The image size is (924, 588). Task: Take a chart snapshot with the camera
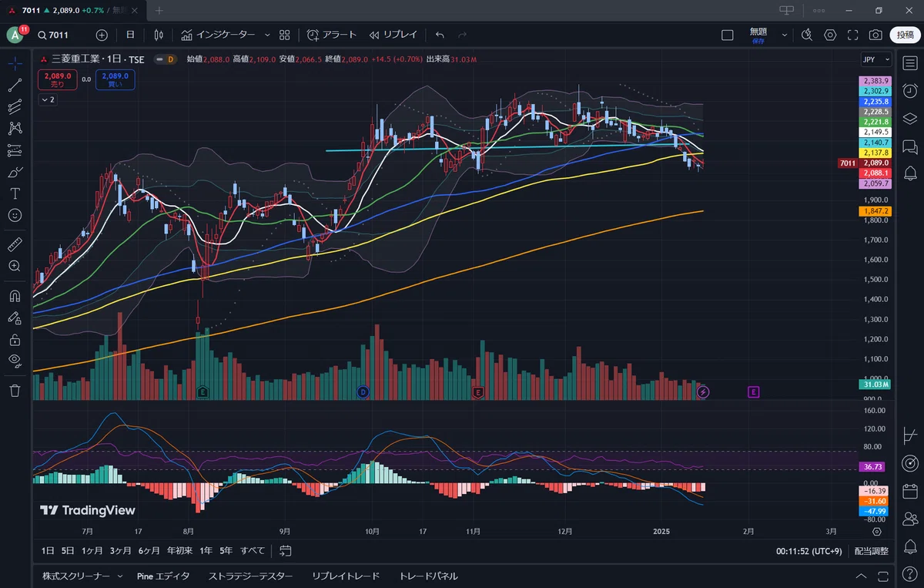pyautogui.click(x=875, y=35)
